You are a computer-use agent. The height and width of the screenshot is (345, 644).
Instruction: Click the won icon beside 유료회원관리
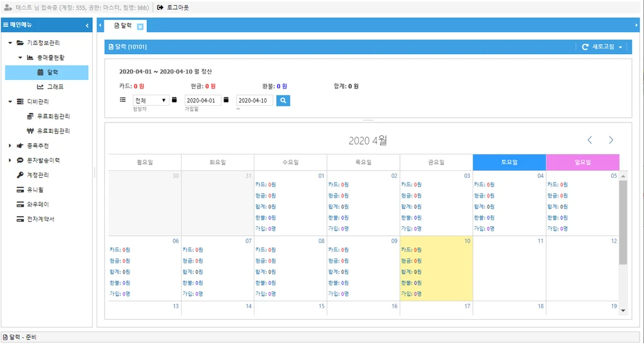point(30,131)
